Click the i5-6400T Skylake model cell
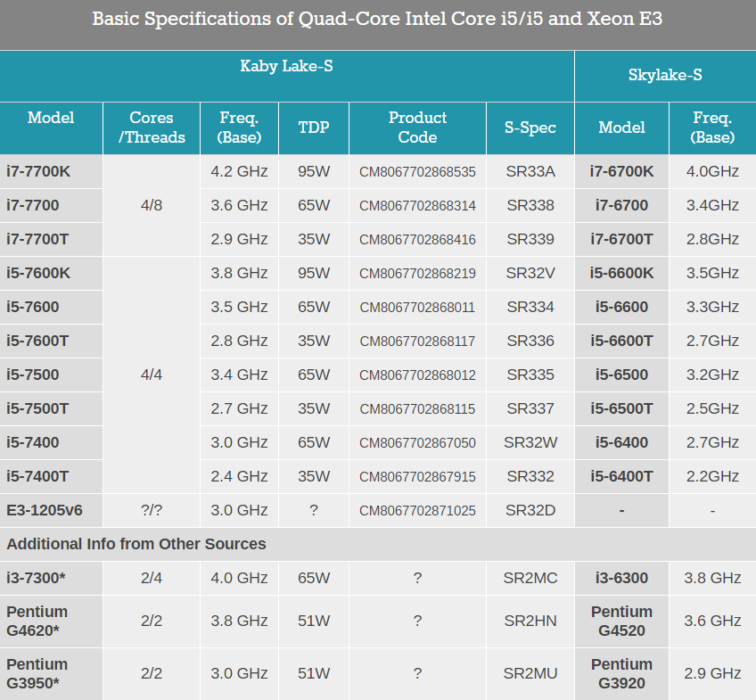The width and height of the screenshot is (756, 700). [621, 477]
